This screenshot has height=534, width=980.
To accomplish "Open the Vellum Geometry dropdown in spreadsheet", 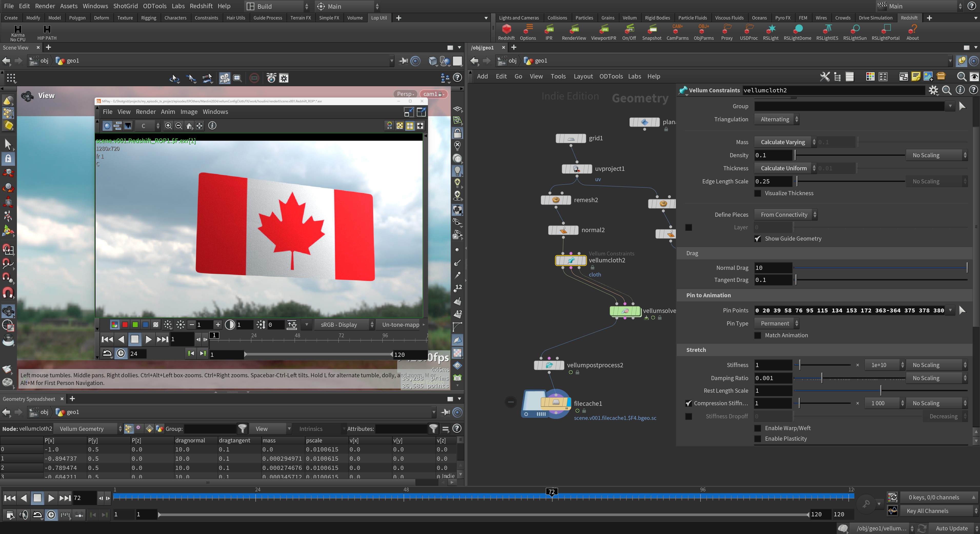I will pos(88,429).
